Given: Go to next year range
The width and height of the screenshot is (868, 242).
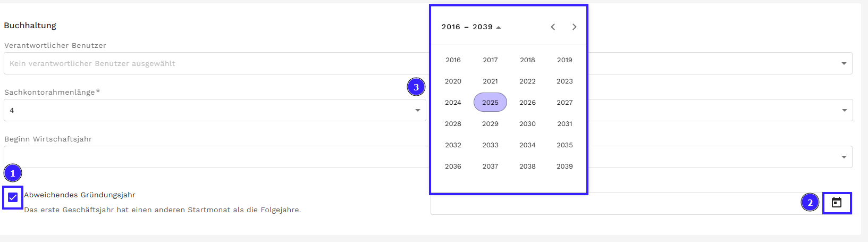Looking at the screenshot, I should 574,27.
